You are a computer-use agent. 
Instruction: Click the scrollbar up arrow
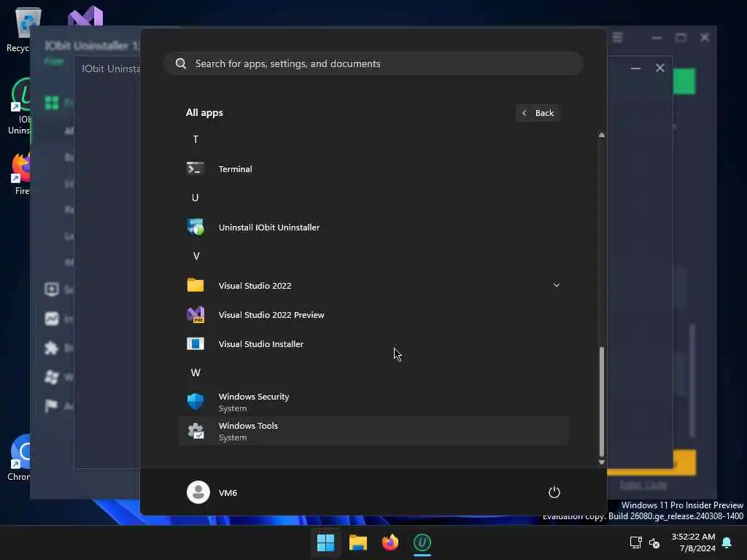pyautogui.click(x=601, y=135)
